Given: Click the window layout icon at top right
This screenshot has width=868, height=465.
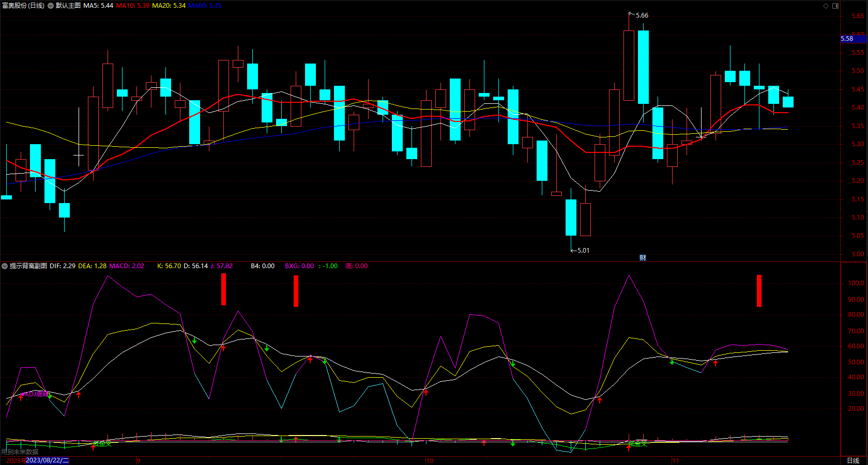Looking at the screenshot, I should coord(835,6).
